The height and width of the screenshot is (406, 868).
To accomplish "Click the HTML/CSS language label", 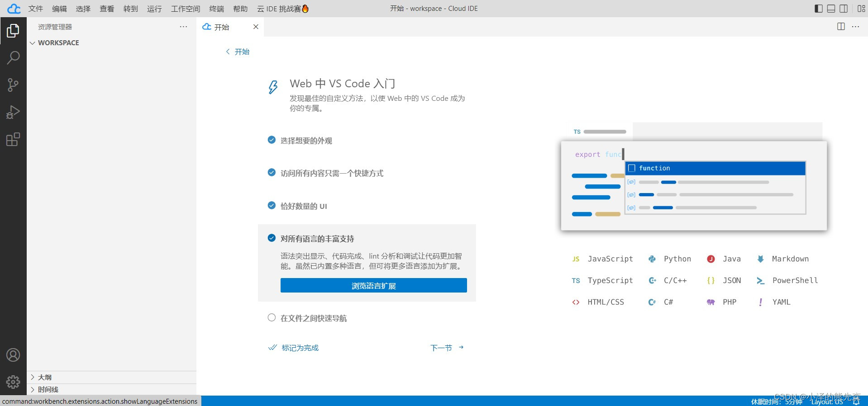I will pyautogui.click(x=606, y=302).
